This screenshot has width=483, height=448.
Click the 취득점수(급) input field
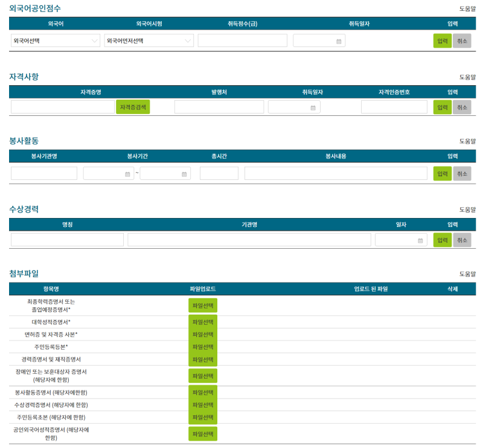tap(242, 41)
